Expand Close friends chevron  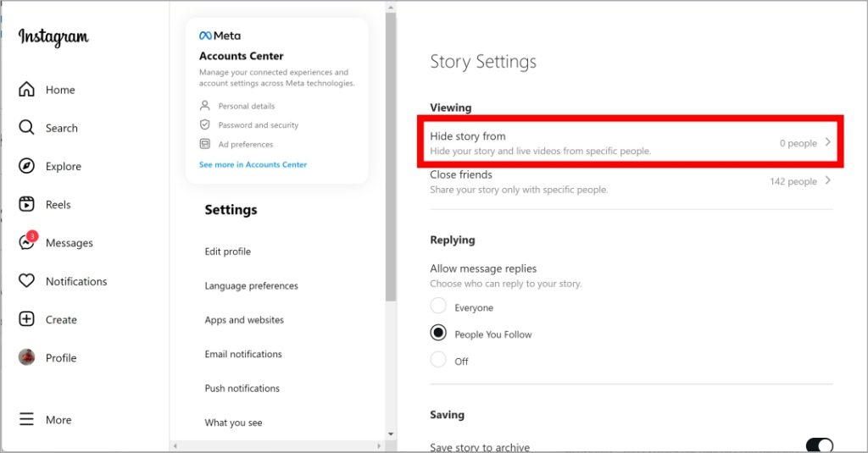(827, 180)
